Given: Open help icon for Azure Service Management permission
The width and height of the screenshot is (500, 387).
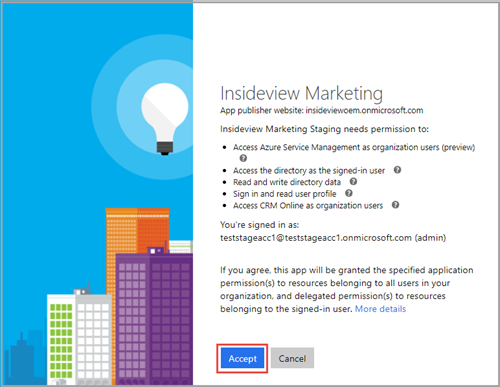Looking at the screenshot, I should 243,158.
